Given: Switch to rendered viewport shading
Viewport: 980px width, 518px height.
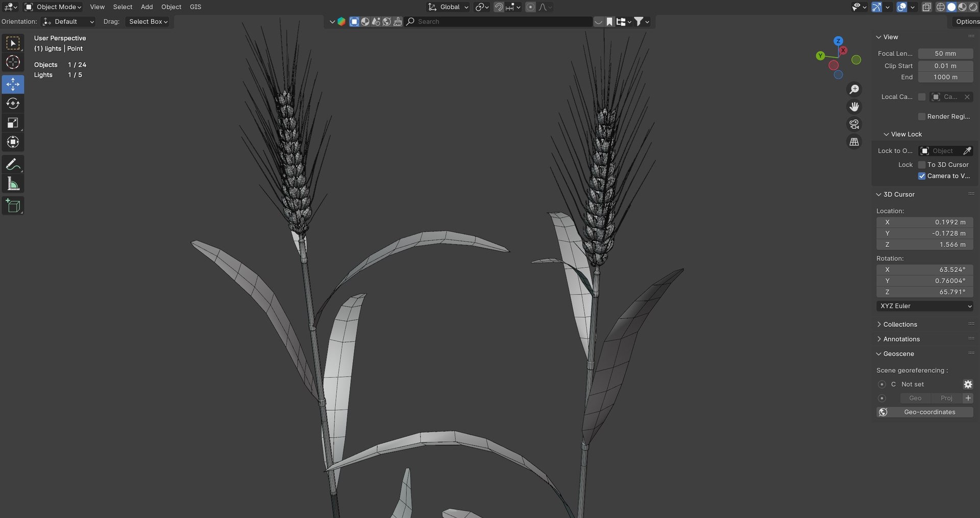Looking at the screenshot, I should [x=973, y=7].
